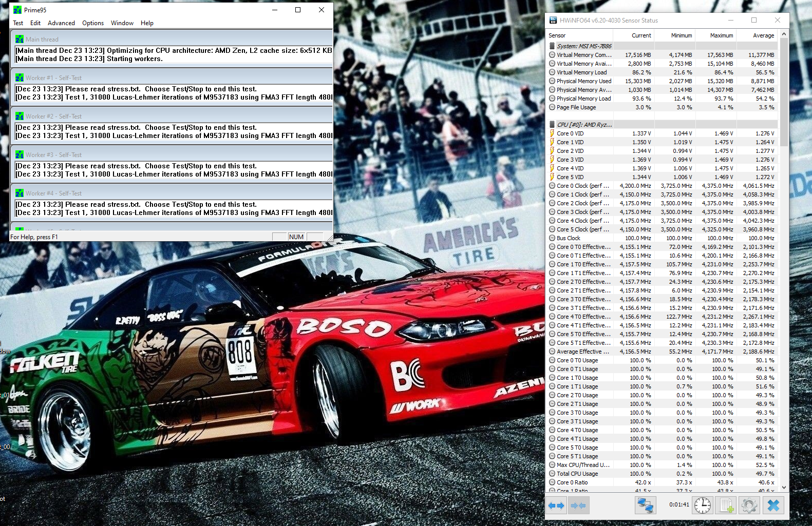Image resolution: width=812 pixels, height=526 pixels.
Task: Click the For Help, press F1 status text
Action: (x=34, y=237)
